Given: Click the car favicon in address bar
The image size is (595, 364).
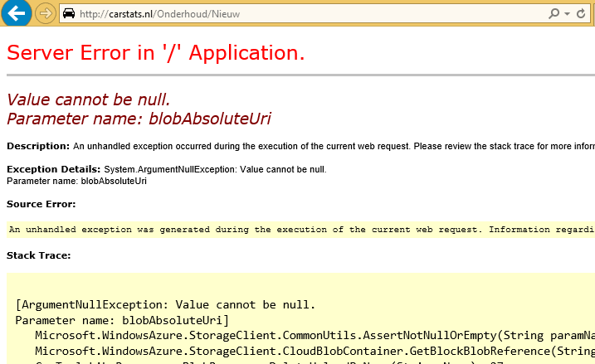Looking at the screenshot, I should 69,13.
